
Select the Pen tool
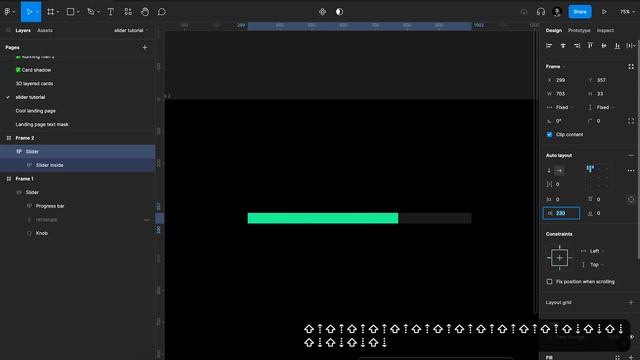pyautogui.click(x=91, y=12)
